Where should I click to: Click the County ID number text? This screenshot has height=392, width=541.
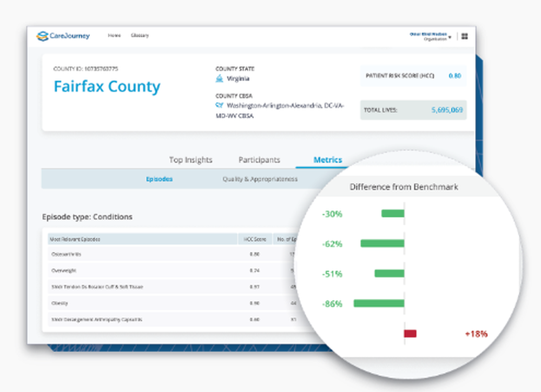click(x=101, y=69)
